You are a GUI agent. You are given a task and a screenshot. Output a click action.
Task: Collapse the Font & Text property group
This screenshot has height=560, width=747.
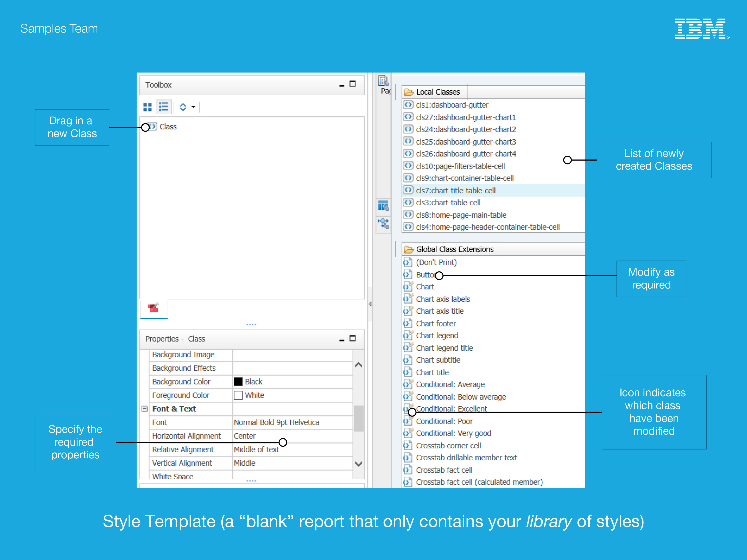pyautogui.click(x=145, y=409)
